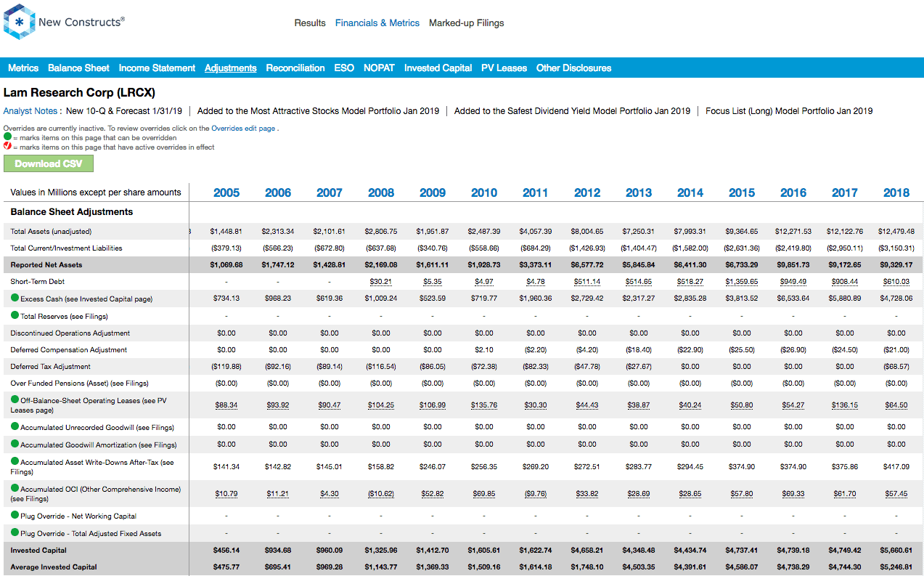
Task: Open the Income Statement section
Action: [157, 68]
